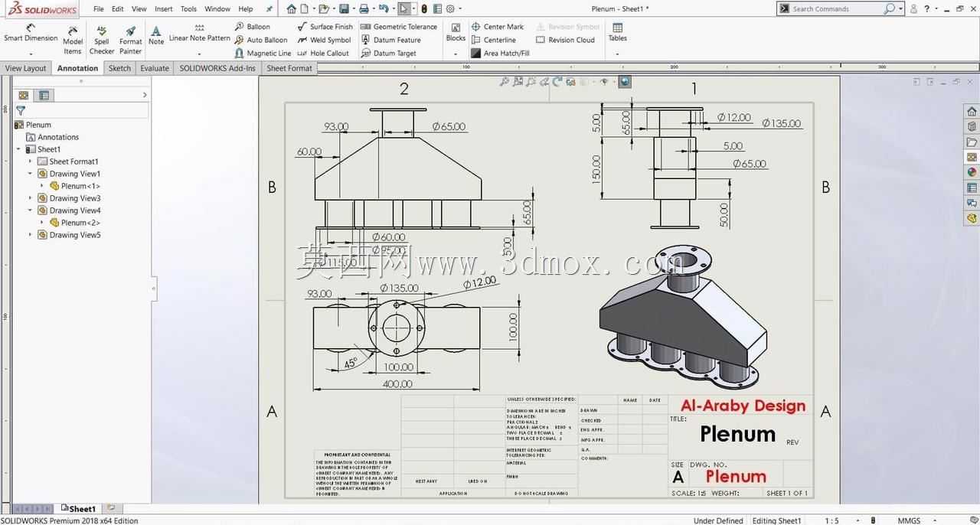The height and width of the screenshot is (525, 980).
Task: Click the Linear Note Pattern tool
Action: [199, 33]
